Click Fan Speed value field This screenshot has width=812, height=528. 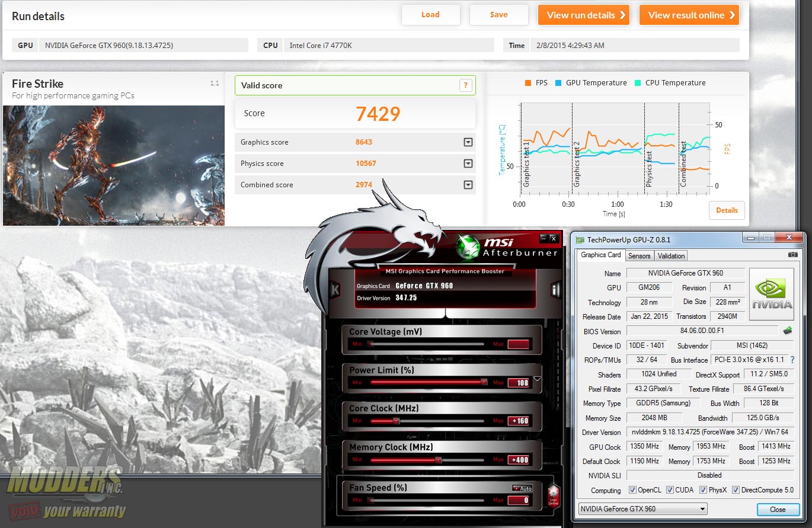519,500
